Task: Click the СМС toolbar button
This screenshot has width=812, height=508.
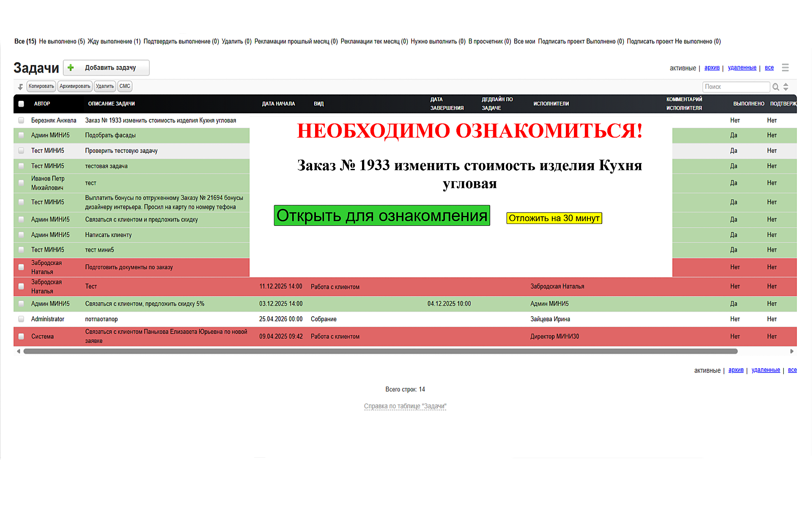Action: click(125, 86)
